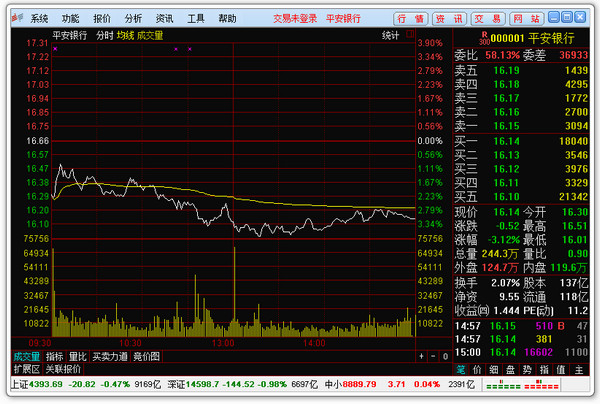Click the 扩展区 tab

[27, 369]
